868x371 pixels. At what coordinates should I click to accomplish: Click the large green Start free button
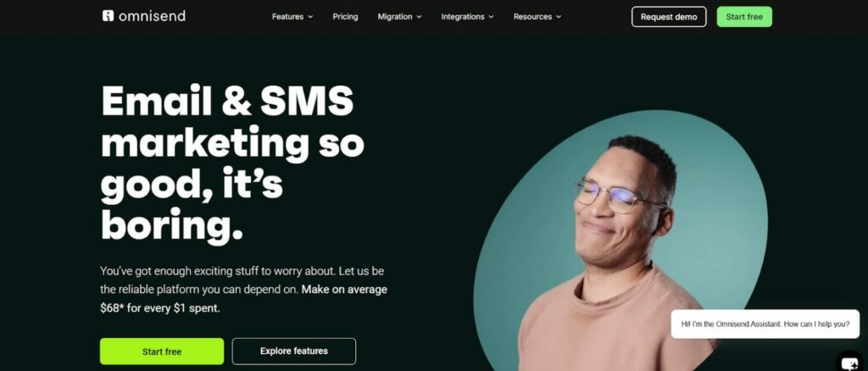click(x=162, y=352)
